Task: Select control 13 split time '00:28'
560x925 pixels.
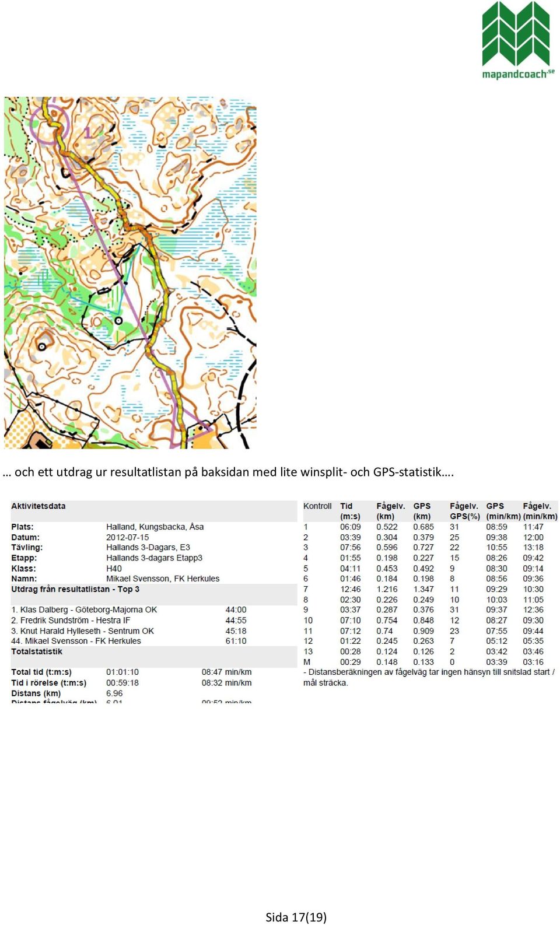Action: click(351, 651)
